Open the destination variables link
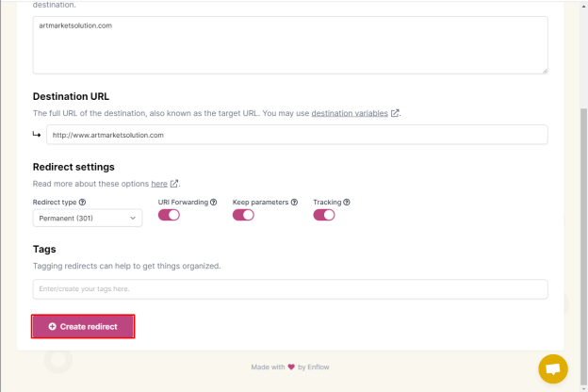 pos(350,113)
